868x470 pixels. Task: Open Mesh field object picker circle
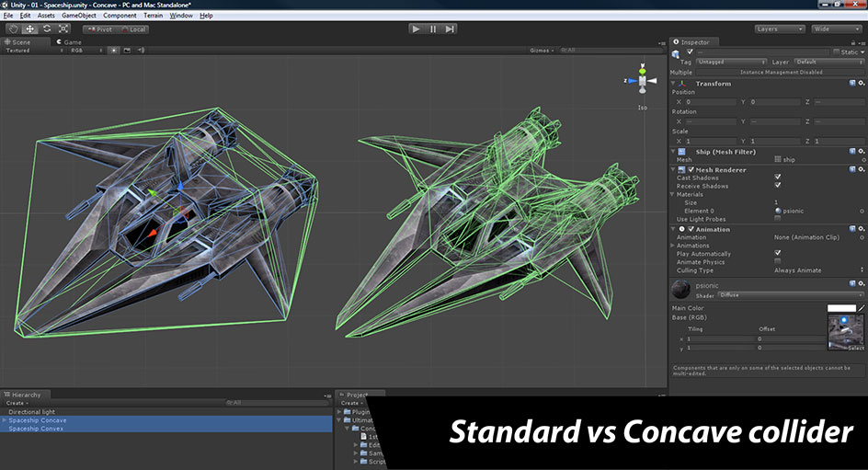pyautogui.click(x=863, y=160)
